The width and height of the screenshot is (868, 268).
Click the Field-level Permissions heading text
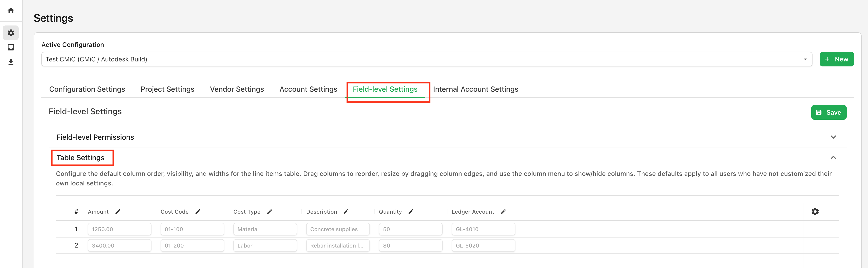pyautogui.click(x=95, y=137)
